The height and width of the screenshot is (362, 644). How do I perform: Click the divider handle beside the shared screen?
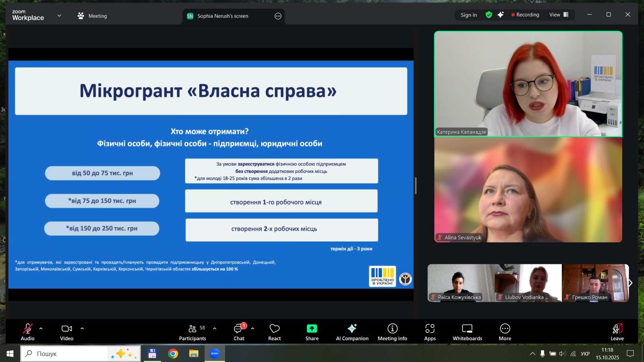pyautogui.click(x=415, y=185)
